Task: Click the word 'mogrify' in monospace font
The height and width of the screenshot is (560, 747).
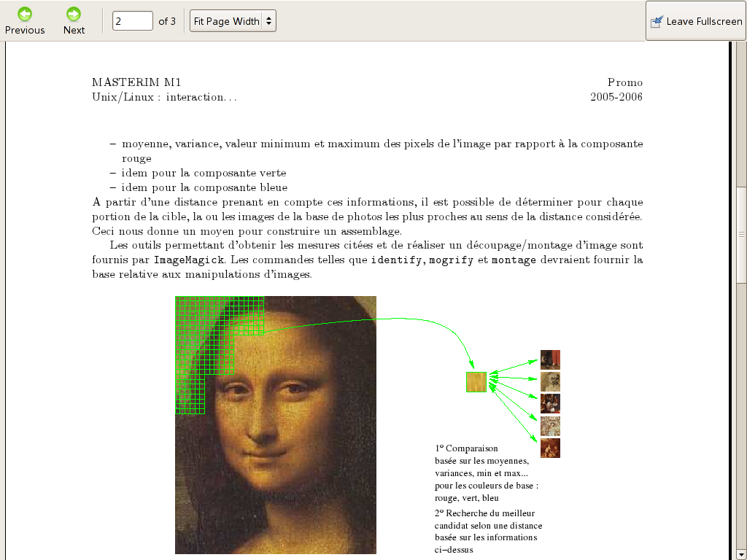Action: 451,260
